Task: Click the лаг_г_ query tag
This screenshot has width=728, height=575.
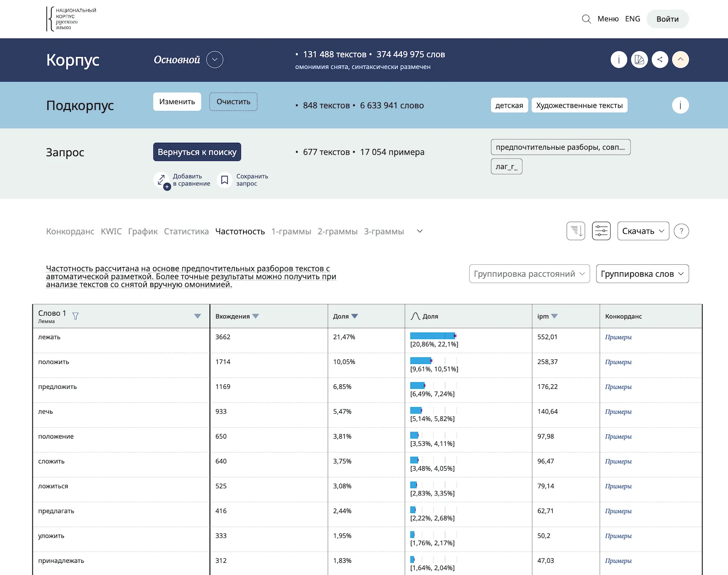Action: coord(506,166)
